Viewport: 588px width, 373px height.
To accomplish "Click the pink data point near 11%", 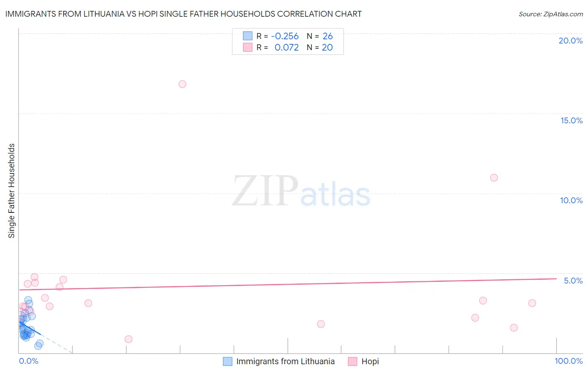I will [494, 178].
